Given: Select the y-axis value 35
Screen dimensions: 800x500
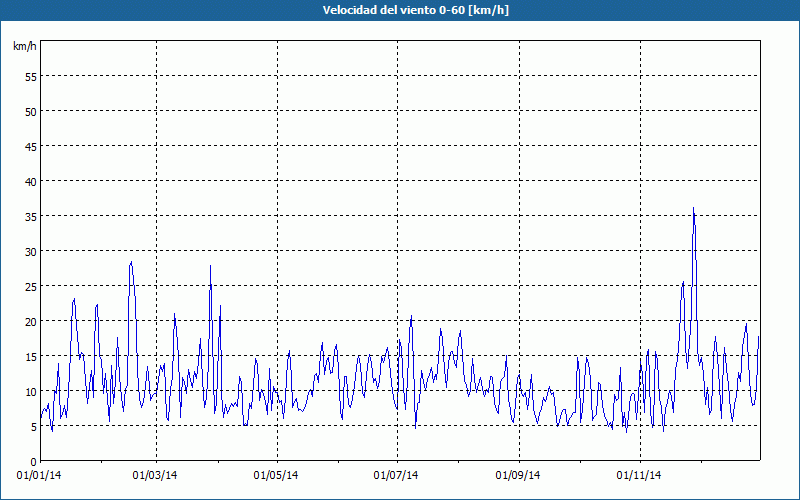Looking at the screenshot, I should click(31, 217).
